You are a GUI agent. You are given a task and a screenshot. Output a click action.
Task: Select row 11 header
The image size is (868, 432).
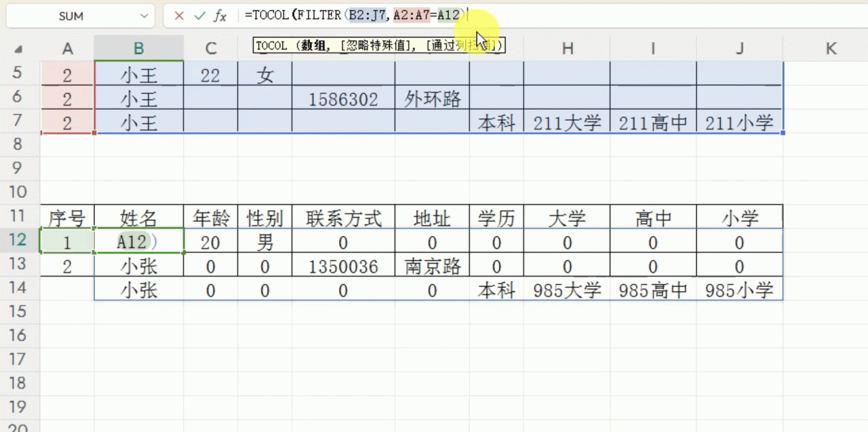19,216
